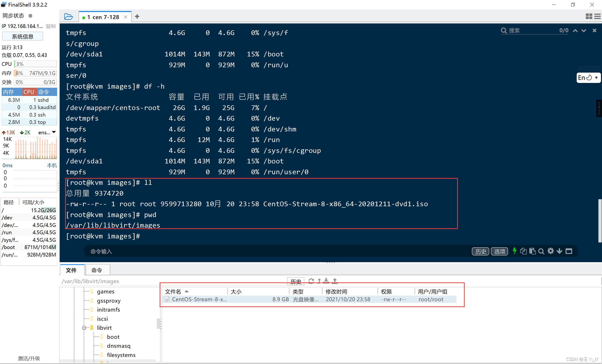Viewport: 602px width, 364px height.
Task: Select the boot folder under libvirt
Action: pyautogui.click(x=113, y=337)
